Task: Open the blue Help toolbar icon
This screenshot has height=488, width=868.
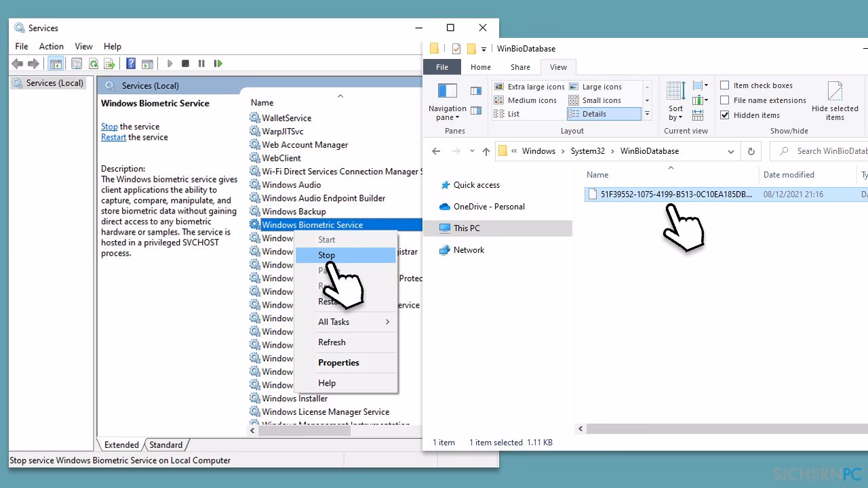Action: [131, 64]
